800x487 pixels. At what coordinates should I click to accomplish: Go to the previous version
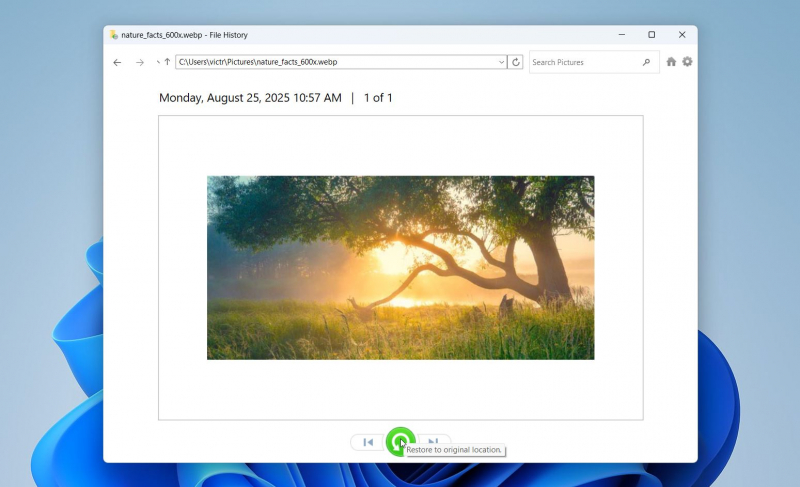368,442
